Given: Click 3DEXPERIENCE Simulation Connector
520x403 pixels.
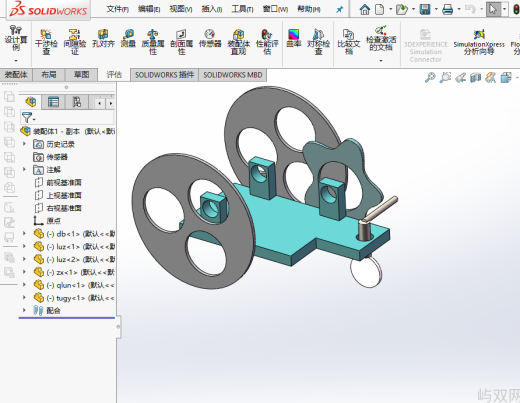Looking at the screenshot, I should pos(426,46).
